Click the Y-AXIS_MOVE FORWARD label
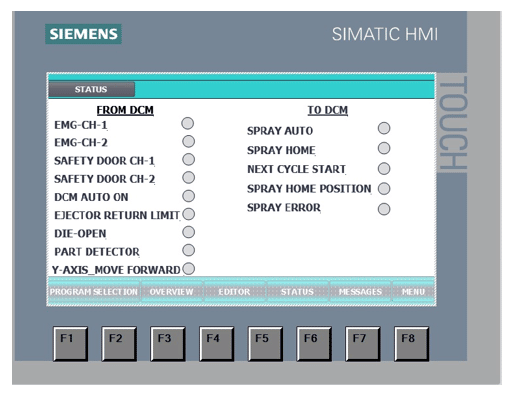This screenshot has height=395, width=518. 116,270
